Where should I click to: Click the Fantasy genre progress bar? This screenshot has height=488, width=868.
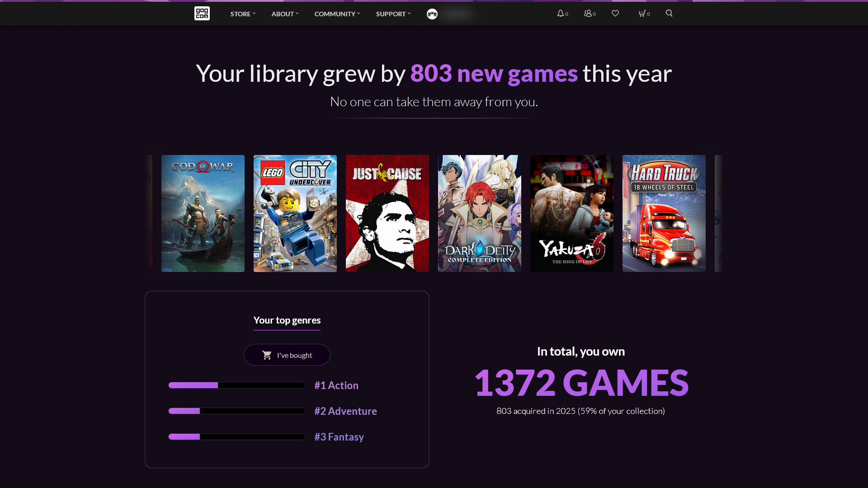click(x=237, y=437)
